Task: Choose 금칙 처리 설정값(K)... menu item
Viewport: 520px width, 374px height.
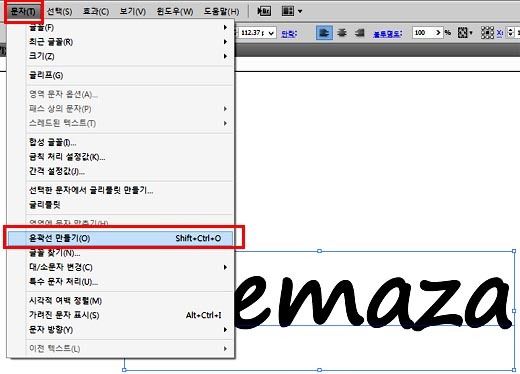Action: click(x=130, y=157)
